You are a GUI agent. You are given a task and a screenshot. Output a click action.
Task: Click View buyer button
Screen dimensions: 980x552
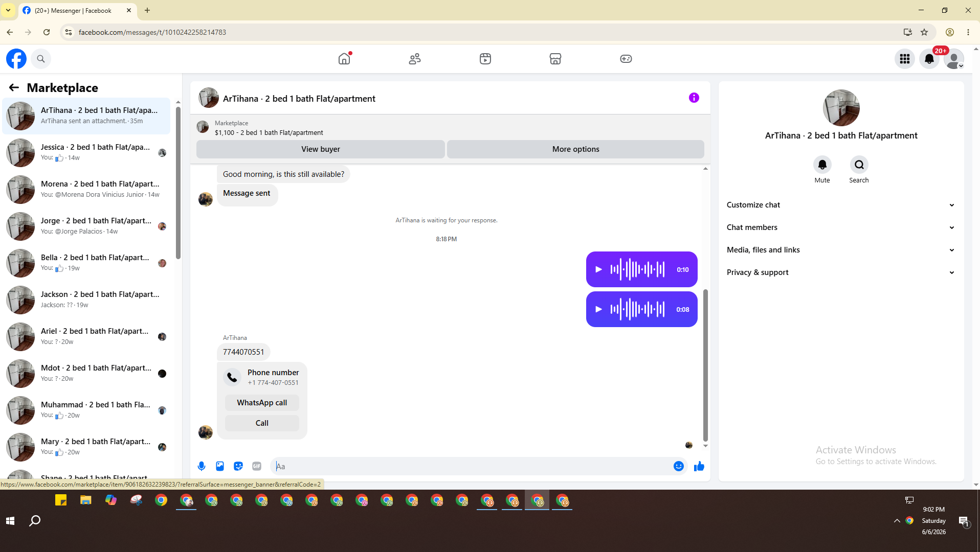(x=321, y=149)
